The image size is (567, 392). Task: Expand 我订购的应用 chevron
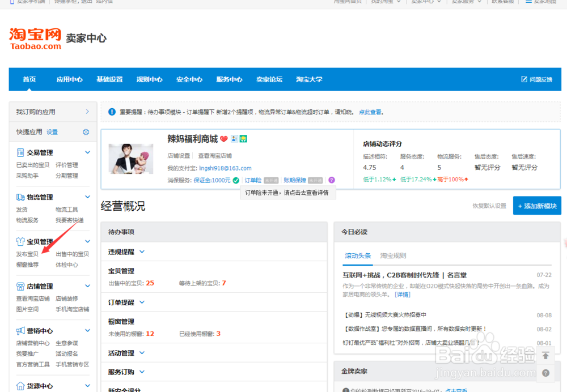pyautogui.click(x=87, y=112)
